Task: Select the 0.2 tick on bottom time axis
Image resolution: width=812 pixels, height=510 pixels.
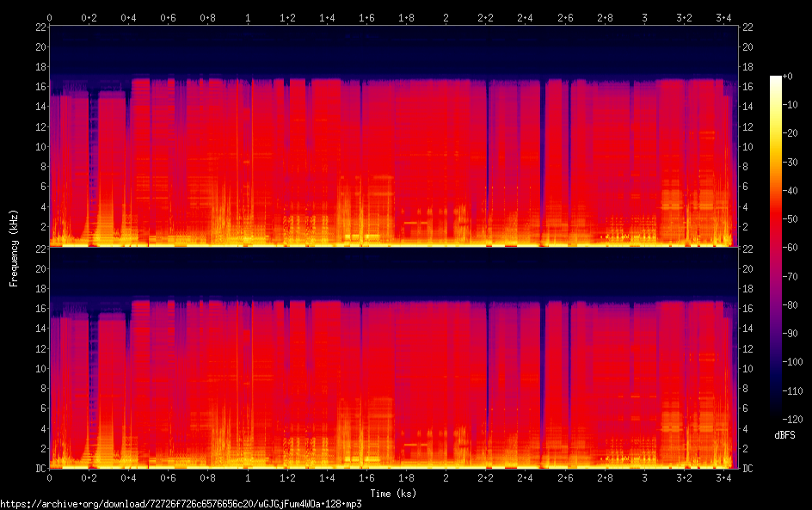Action: coord(89,477)
